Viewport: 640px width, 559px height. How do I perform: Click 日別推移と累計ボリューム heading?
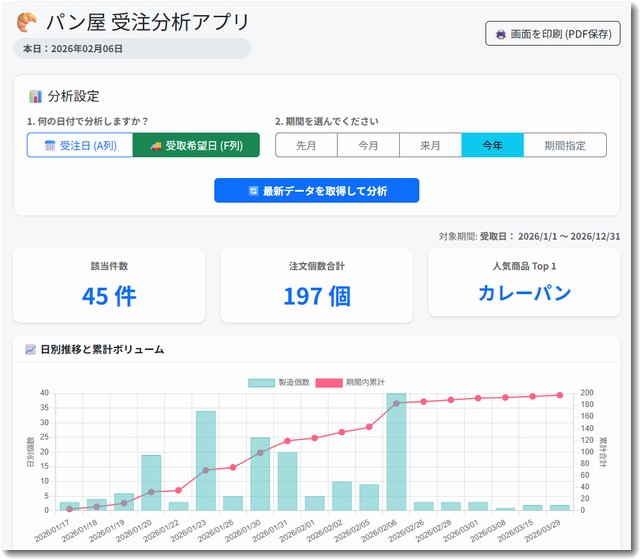[102, 349]
